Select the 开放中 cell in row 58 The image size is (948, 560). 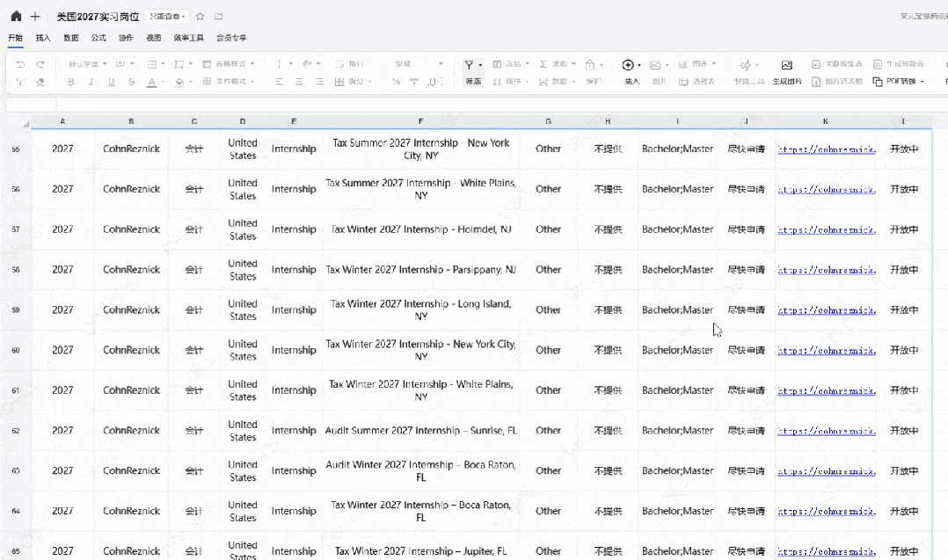click(904, 269)
